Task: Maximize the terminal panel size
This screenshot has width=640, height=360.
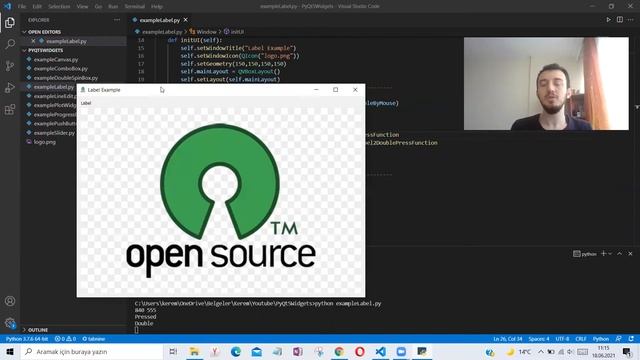Action: click(620, 253)
